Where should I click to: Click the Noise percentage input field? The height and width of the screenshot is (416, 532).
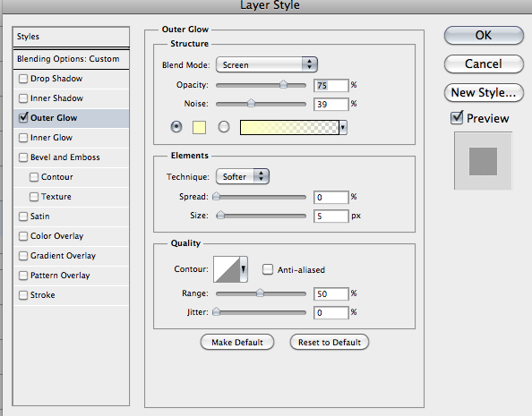331,104
